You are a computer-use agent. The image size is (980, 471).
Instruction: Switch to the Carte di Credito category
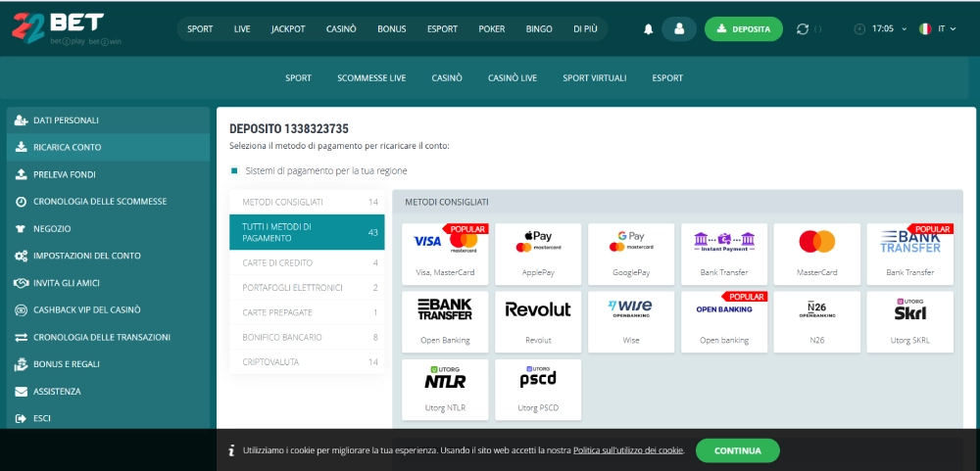307,263
